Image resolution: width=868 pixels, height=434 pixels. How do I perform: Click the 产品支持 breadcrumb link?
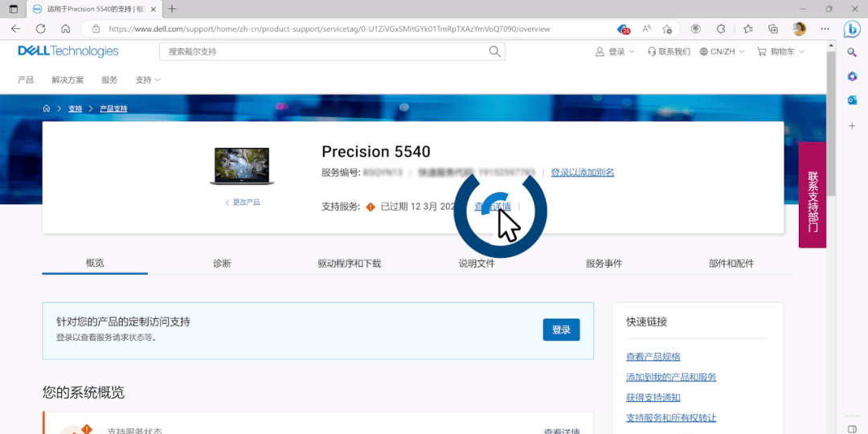tap(113, 108)
